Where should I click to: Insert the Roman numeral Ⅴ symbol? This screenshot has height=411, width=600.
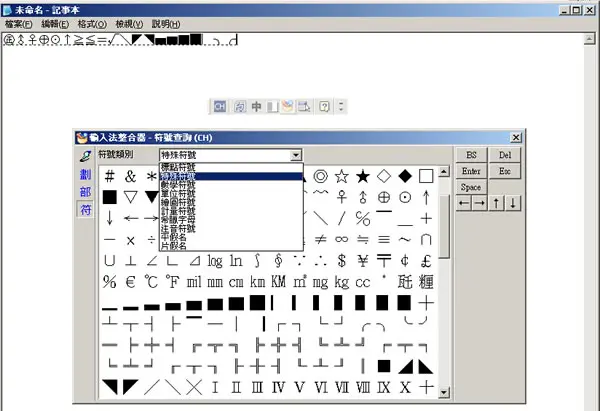point(299,387)
